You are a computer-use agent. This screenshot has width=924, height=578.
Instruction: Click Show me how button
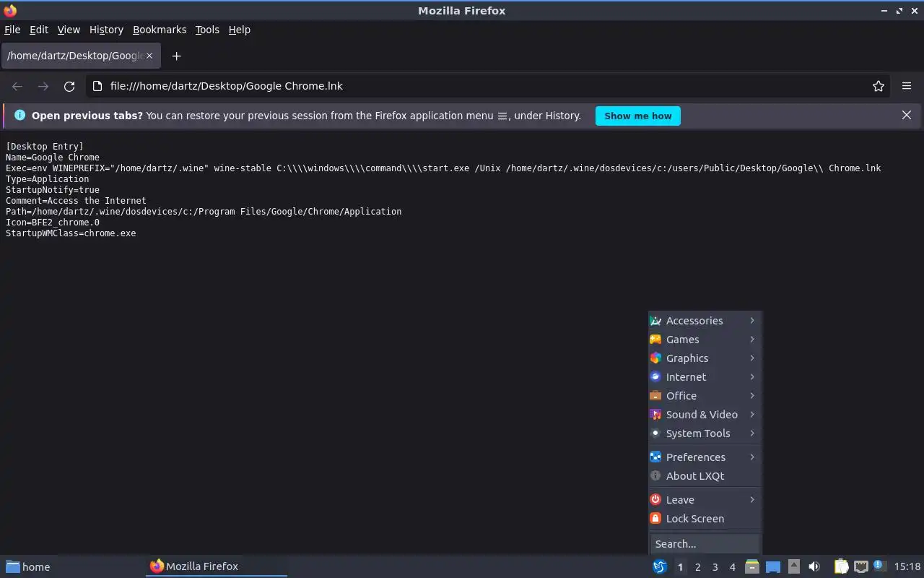pos(637,116)
